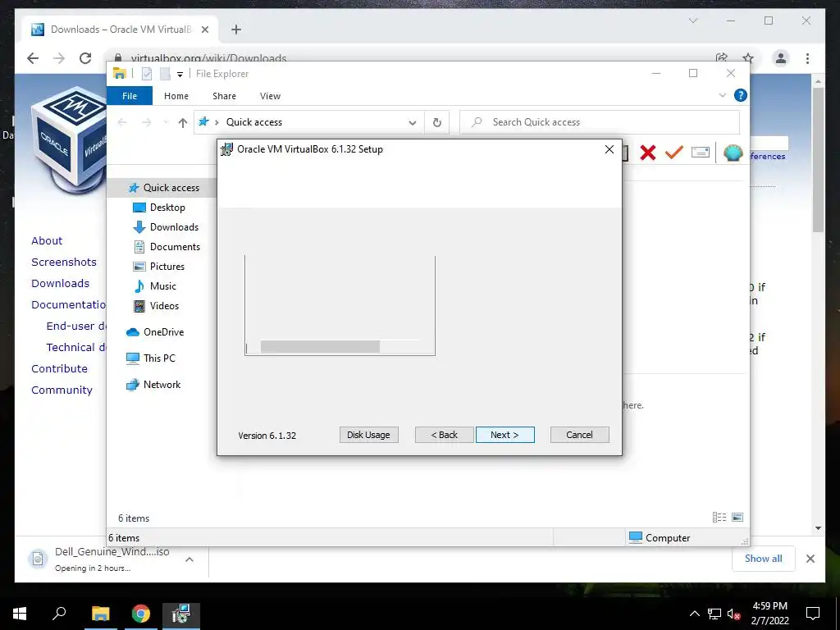Go back in Chrome browser
Image resolution: width=840 pixels, height=630 pixels.
(33, 58)
